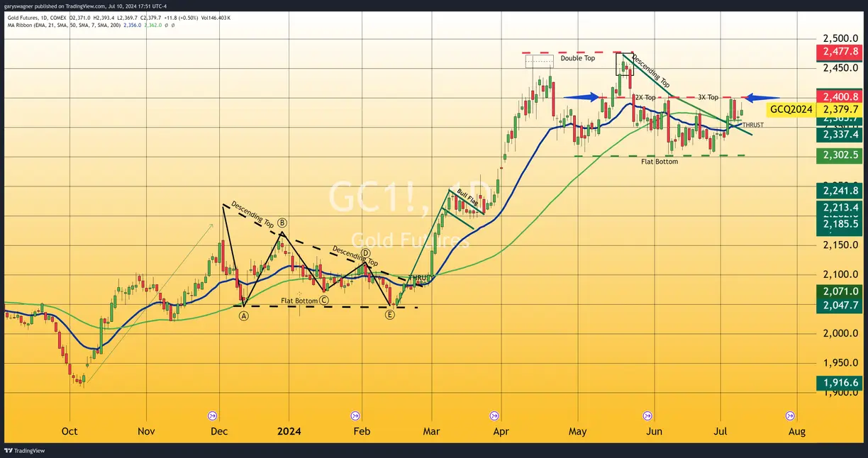The image size is (868, 458).
Task: Click the 2,500.0 price axis label
Action: tap(841, 38)
